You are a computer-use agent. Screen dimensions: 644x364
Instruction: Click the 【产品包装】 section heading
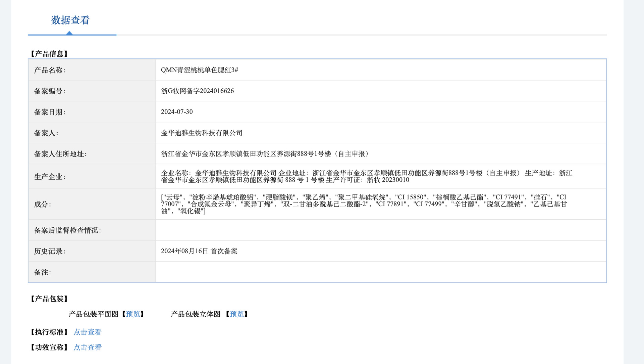pyautogui.click(x=49, y=299)
